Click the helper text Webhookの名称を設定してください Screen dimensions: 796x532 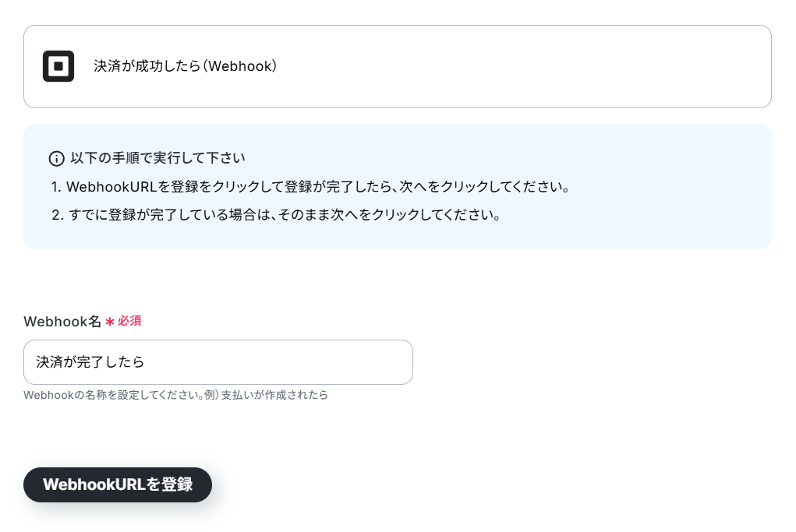point(114,395)
